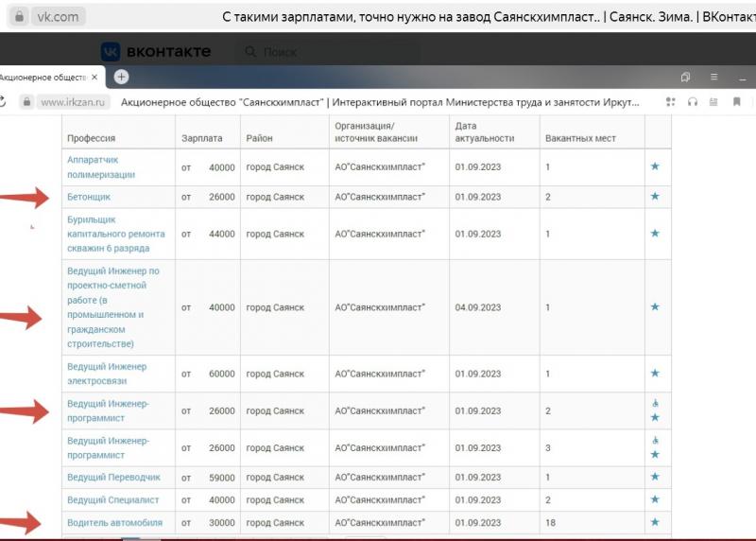Minimize the inner browser window
Screen dimensions: 756x541
click(743, 79)
